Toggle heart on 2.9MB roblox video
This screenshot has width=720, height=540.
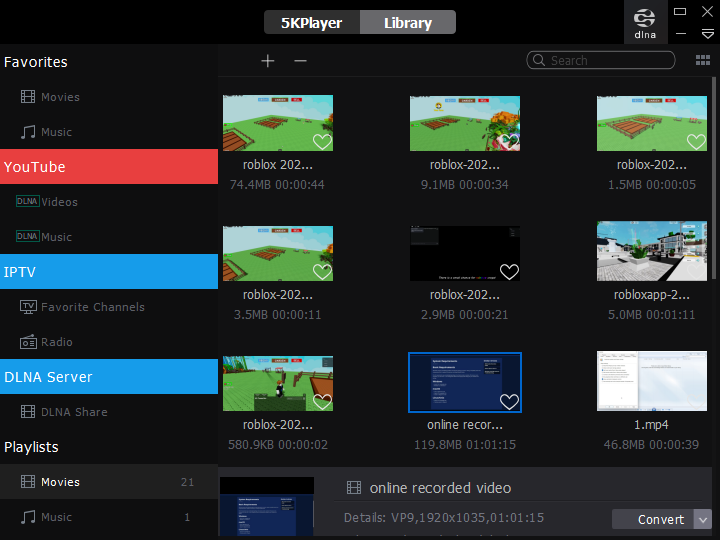(x=509, y=272)
